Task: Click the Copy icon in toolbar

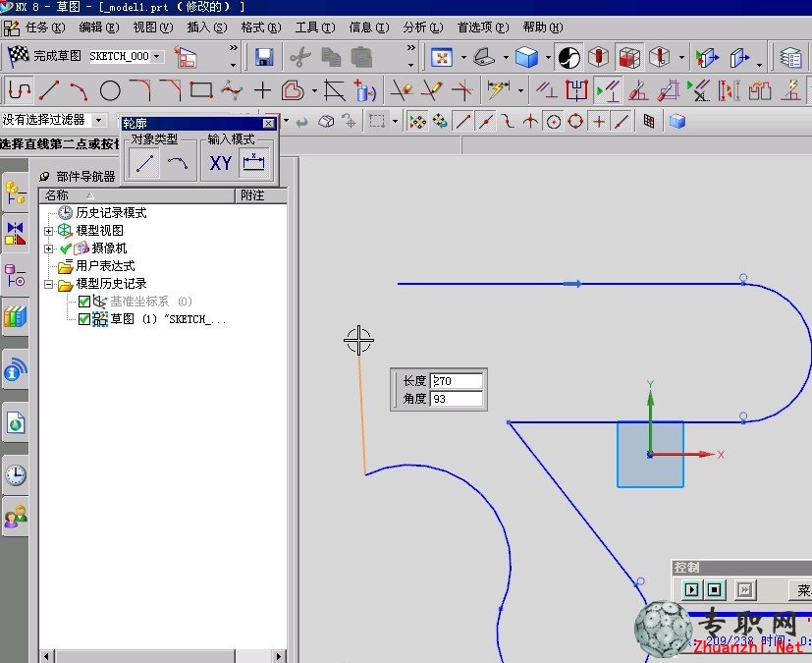Action: (x=331, y=57)
